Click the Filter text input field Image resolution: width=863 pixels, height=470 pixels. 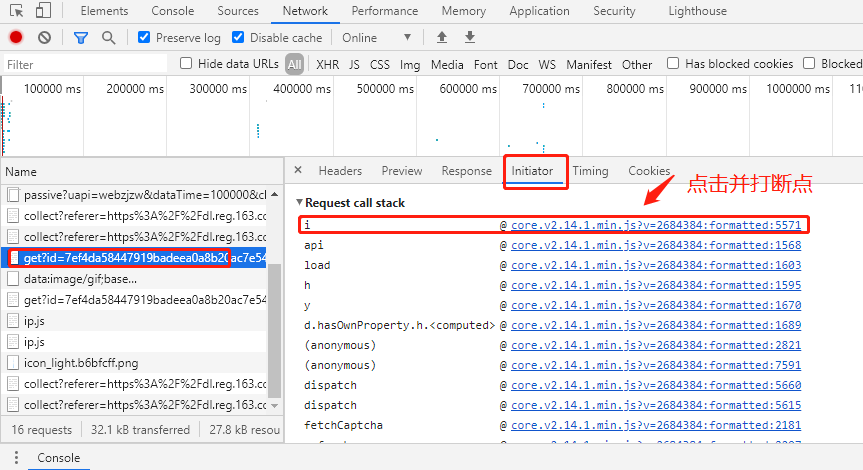(85, 64)
